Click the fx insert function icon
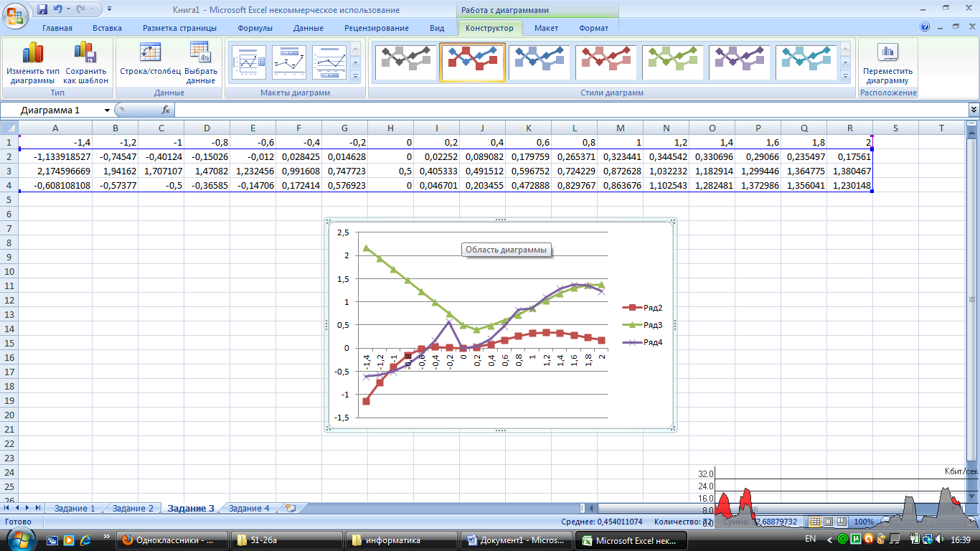 pyautogui.click(x=166, y=110)
